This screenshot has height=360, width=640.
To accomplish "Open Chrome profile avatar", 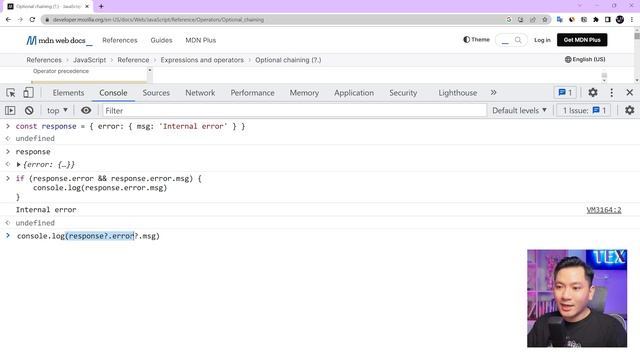I will [620, 20].
